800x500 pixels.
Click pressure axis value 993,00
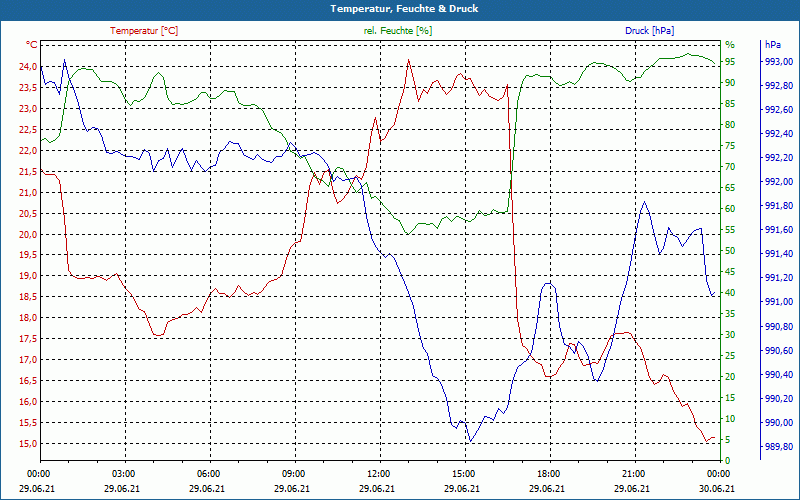[779, 62]
